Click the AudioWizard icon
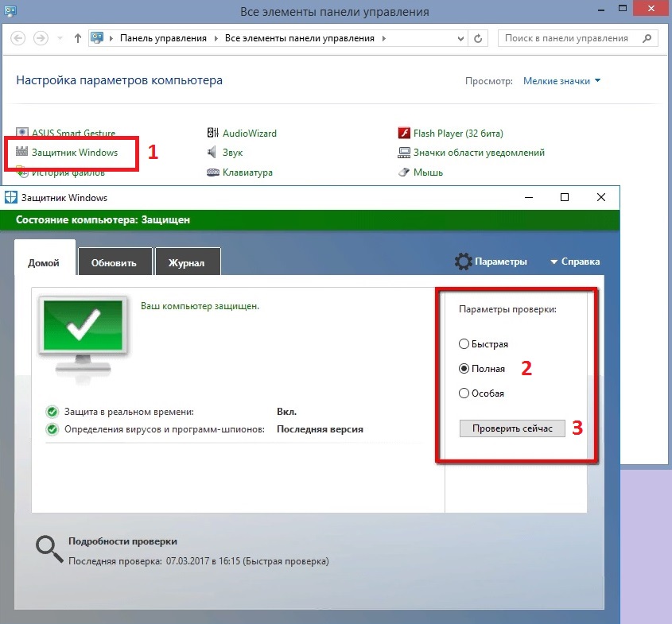 coord(213,133)
